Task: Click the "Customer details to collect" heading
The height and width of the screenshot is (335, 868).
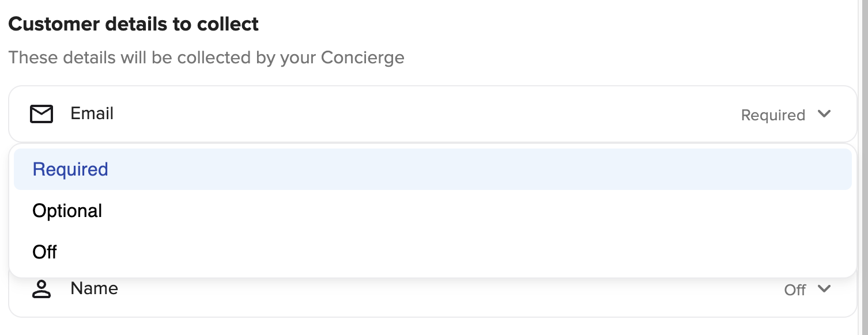Action: [x=133, y=24]
